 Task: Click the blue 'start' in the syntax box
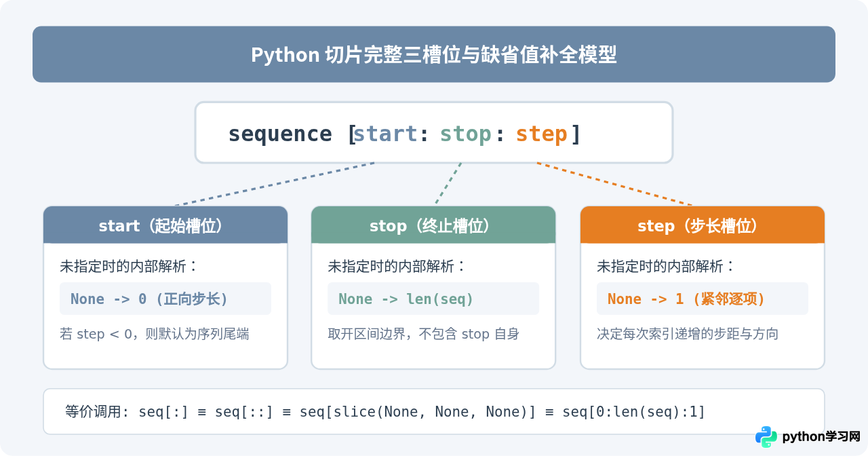coord(385,134)
